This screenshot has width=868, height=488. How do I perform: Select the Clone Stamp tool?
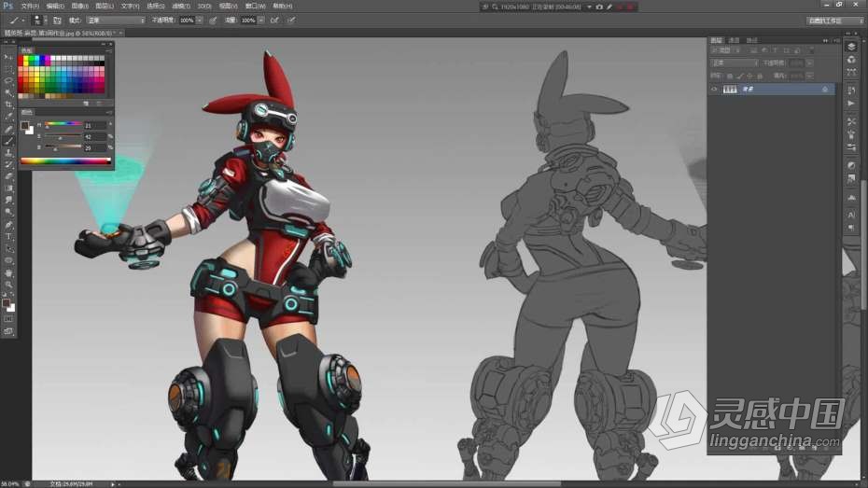click(x=8, y=153)
